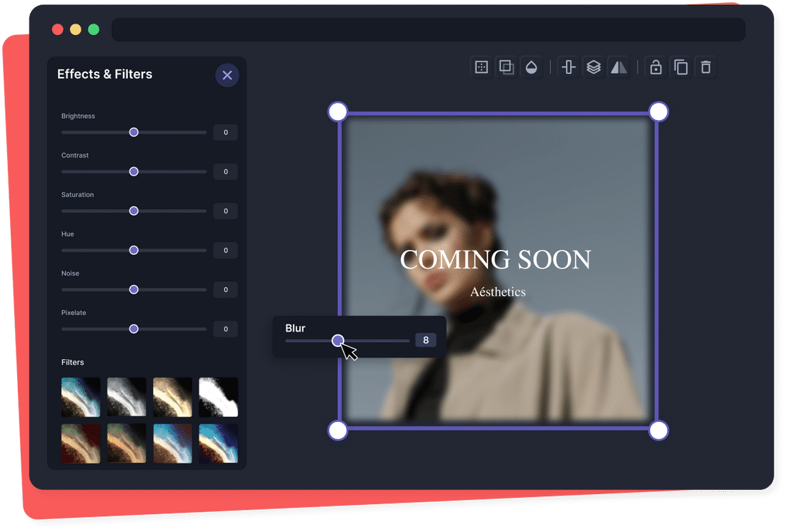Screen dimensions: 786x532
Task: Click the trash delete icon
Action: click(706, 67)
